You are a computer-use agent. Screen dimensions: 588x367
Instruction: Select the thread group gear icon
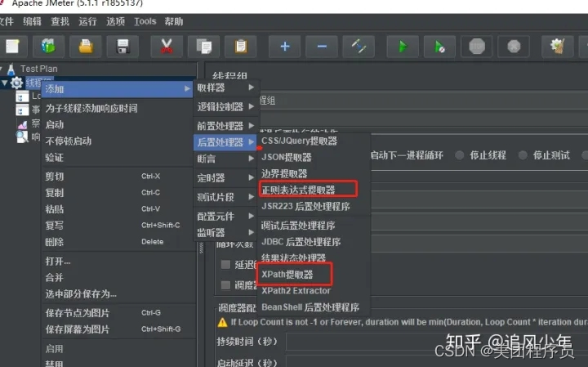tap(16, 83)
